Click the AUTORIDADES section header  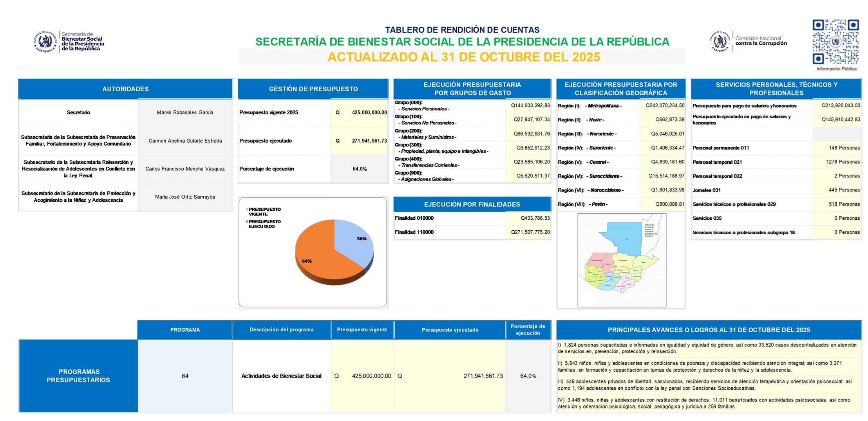tap(125, 89)
